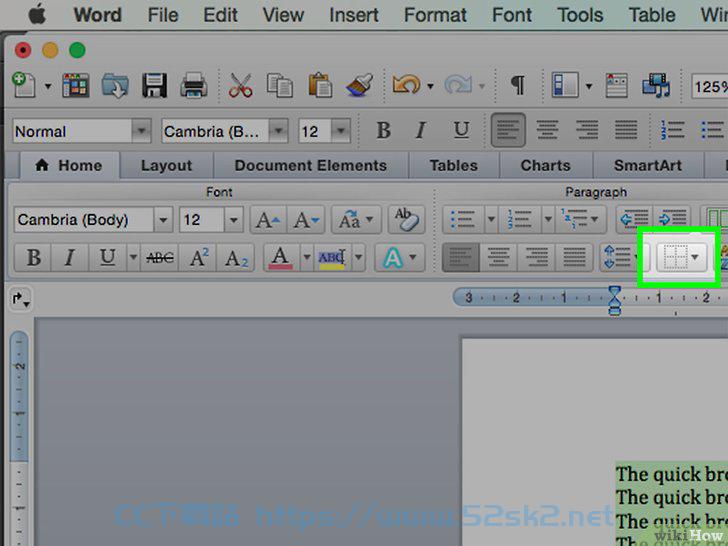Click Clear Formatting eraser icon
The width and height of the screenshot is (728, 546).
[x=406, y=220]
